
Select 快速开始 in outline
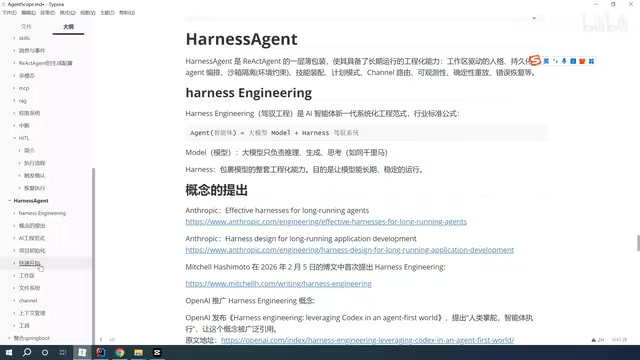[29, 263]
